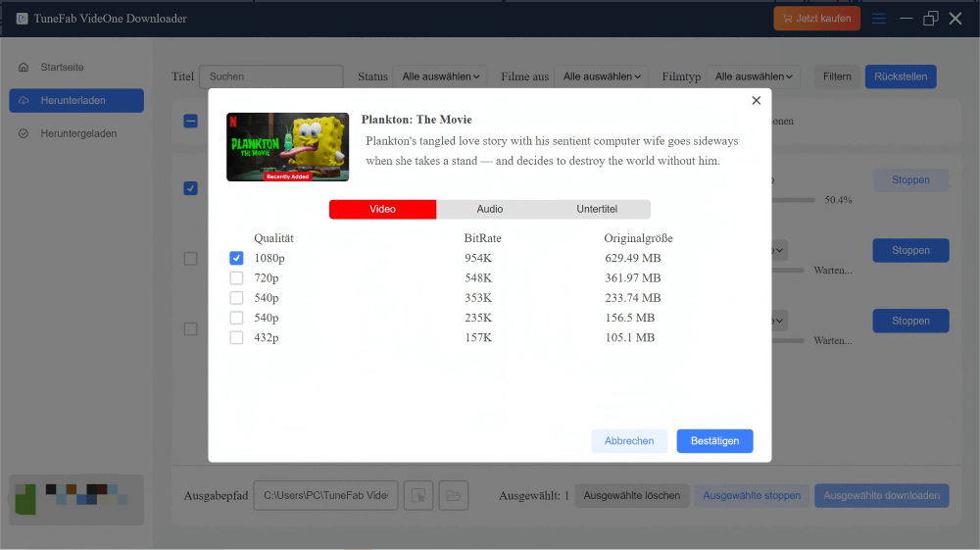
Task: Click the TuneFab app logo icon
Action: point(22,19)
